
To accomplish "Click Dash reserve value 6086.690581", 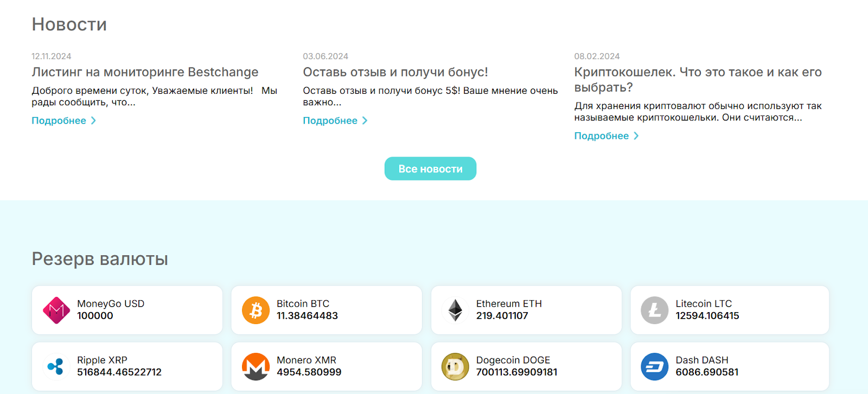I will [x=707, y=372].
